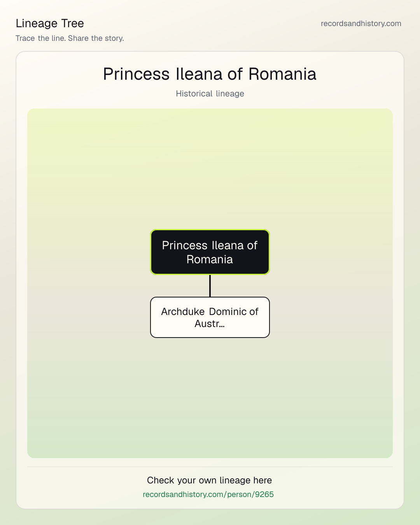Visit the recordsandhistory.com link in the header

pos(361,23)
